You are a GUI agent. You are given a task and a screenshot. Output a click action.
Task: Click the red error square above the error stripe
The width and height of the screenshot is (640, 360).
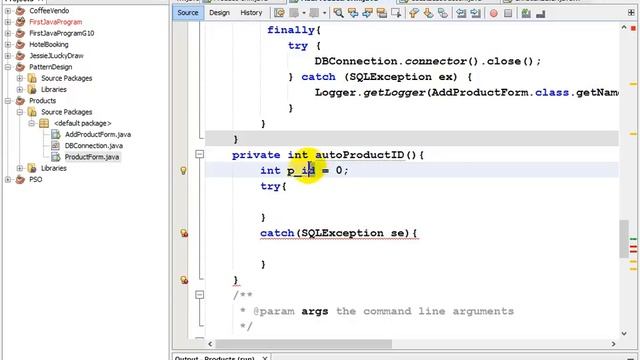(x=633, y=28)
